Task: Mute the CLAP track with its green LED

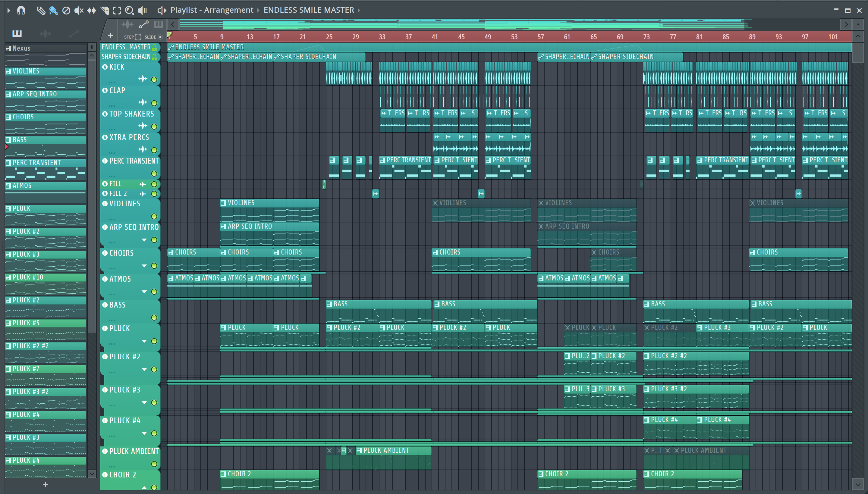Action: pos(154,103)
